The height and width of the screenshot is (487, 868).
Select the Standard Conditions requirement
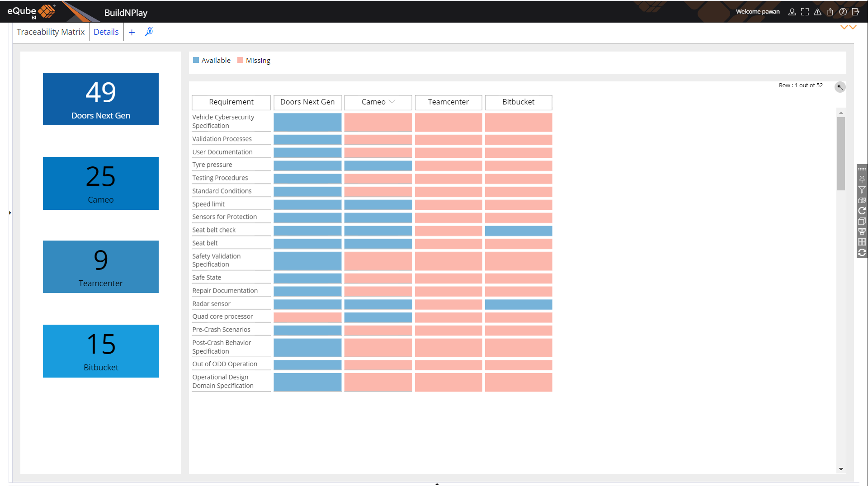pos(231,191)
